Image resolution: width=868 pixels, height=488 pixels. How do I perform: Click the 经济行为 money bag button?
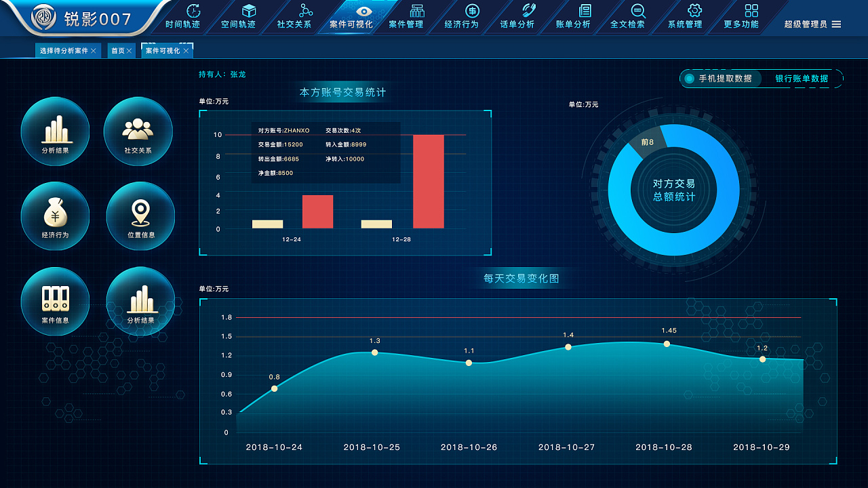click(x=55, y=216)
